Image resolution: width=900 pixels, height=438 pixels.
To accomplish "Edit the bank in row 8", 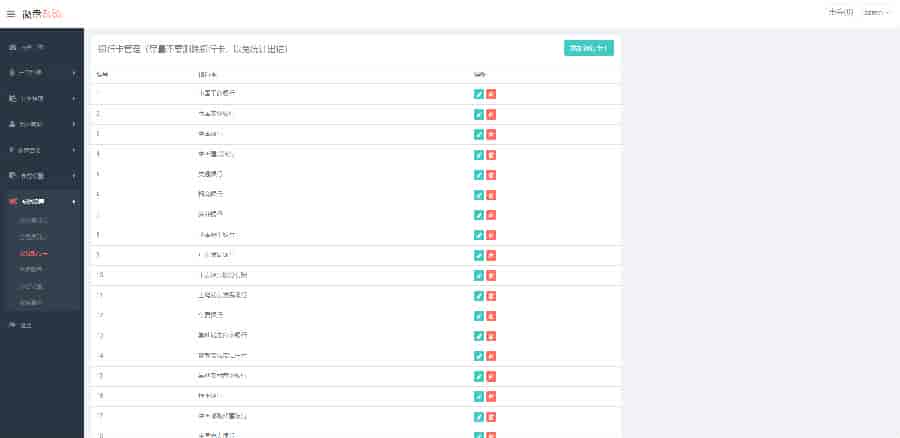I will pyautogui.click(x=479, y=235).
